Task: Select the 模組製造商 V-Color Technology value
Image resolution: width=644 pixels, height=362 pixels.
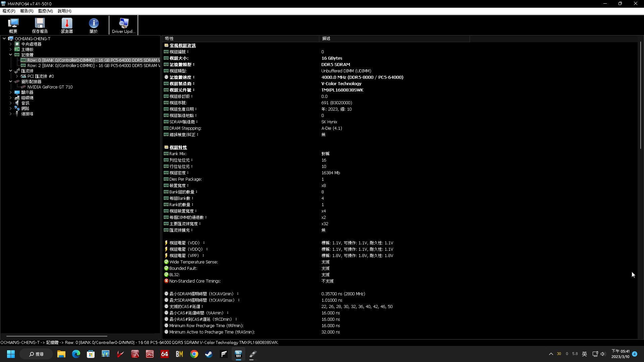Action: pos(341,84)
